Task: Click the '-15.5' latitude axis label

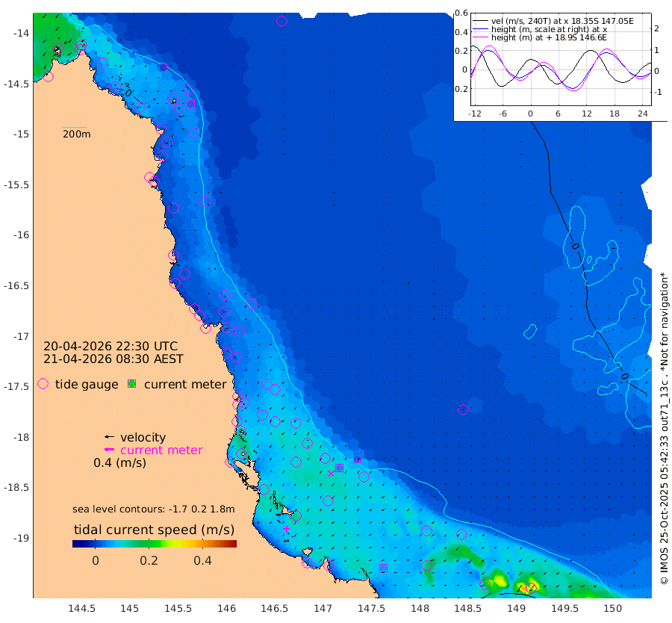Action: point(16,185)
